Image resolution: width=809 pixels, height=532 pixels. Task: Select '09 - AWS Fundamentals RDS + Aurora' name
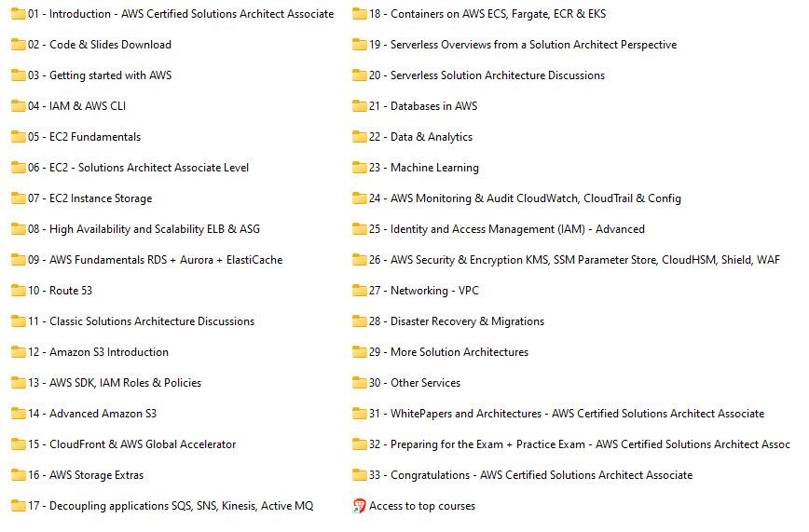(156, 260)
